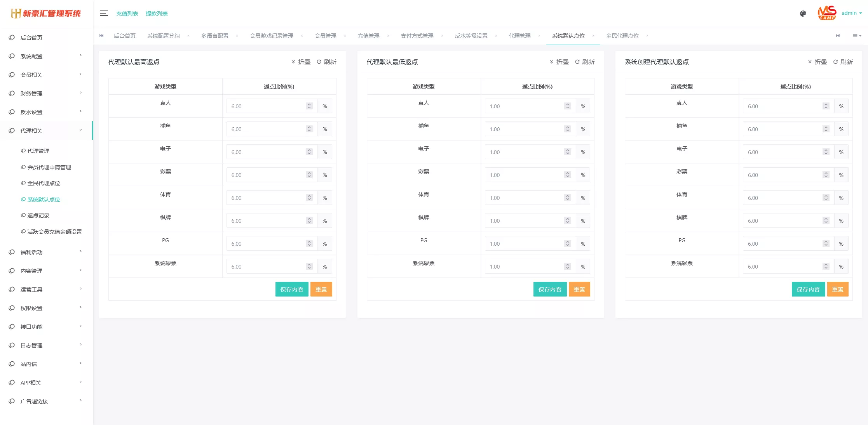Image resolution: width=868 pixels, height=425 pixels.
Task: Collapse the 系统创建代理默认返点 panel via 折叠
Action: coord(817,62)
